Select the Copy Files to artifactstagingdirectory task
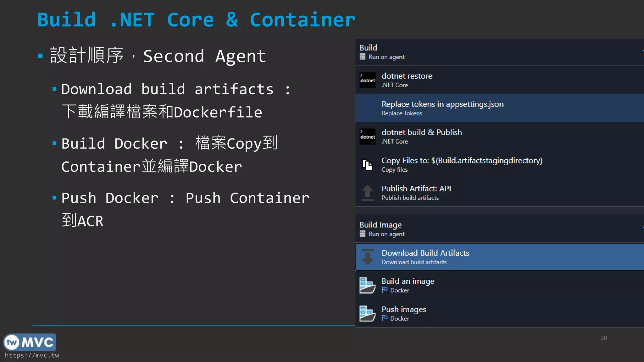 tap(500, 164)
